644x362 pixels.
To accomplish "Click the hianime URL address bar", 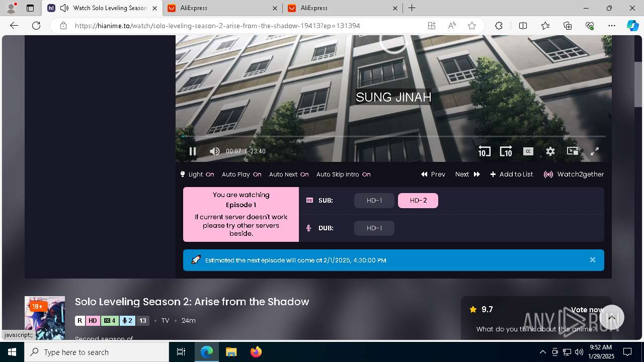I will [217, 26].
